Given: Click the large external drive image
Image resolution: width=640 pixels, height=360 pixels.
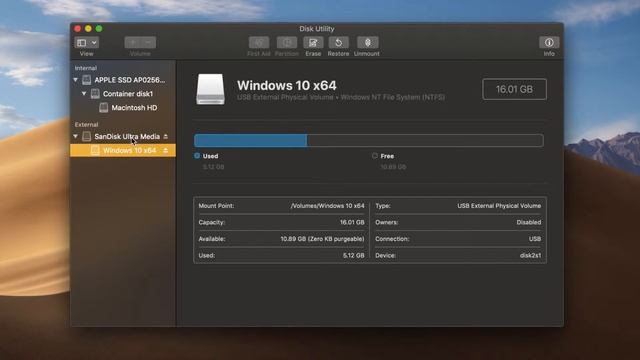Looking at the screenshot, I should click(x=211, y=89).
